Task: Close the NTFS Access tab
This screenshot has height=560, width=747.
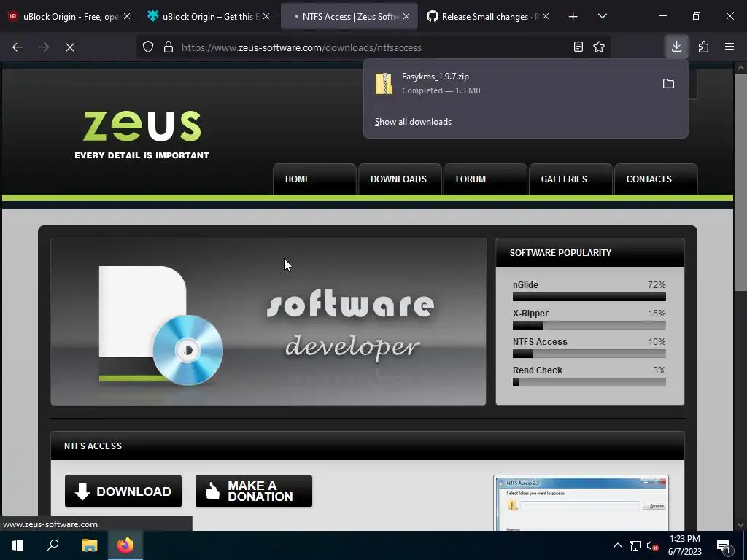Action: click(406, 16)
